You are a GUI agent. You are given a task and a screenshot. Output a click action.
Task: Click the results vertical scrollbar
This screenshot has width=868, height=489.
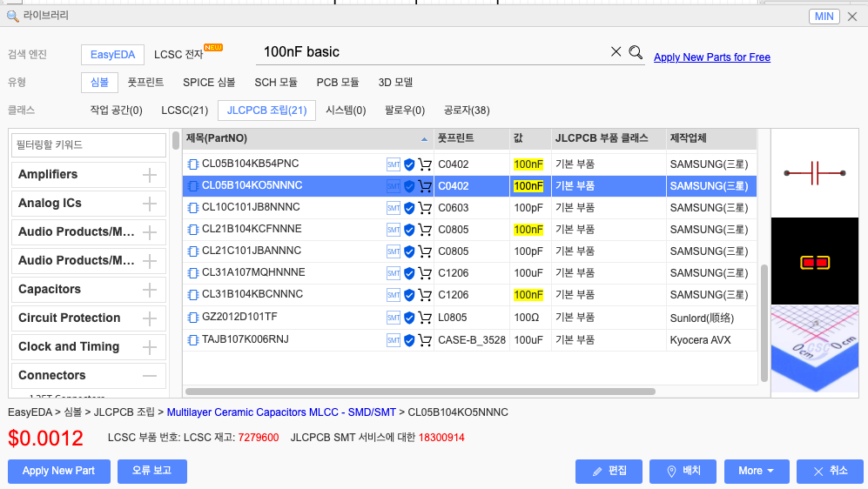point(764,323)
